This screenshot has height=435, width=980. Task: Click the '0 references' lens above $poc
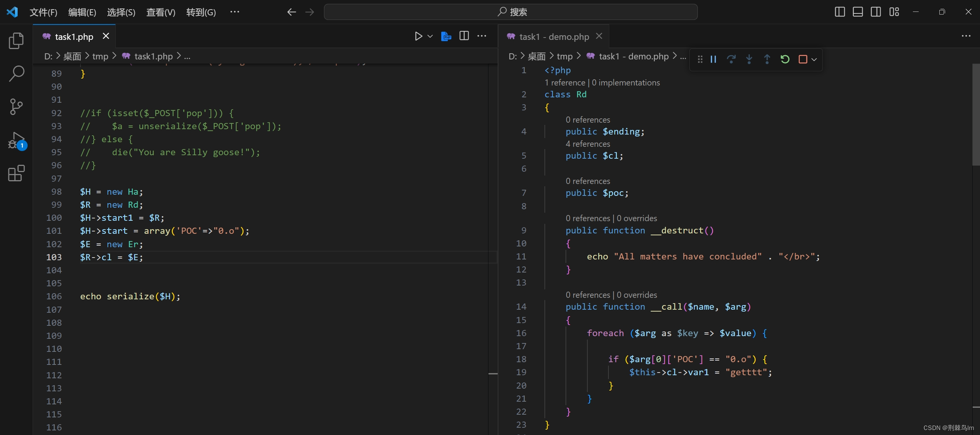tap(588, 181)
